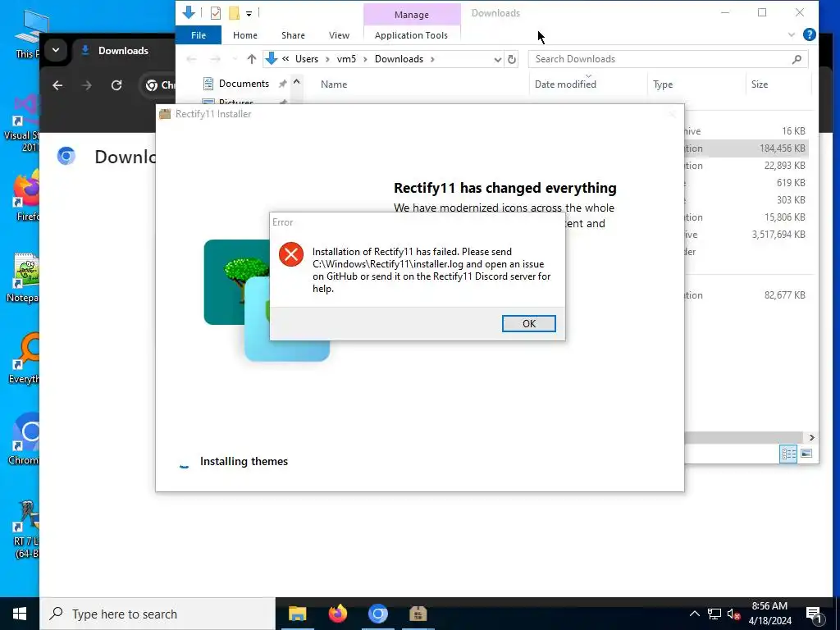
Task: Show hidden system tray icons
Action: [x=694, y=614]
